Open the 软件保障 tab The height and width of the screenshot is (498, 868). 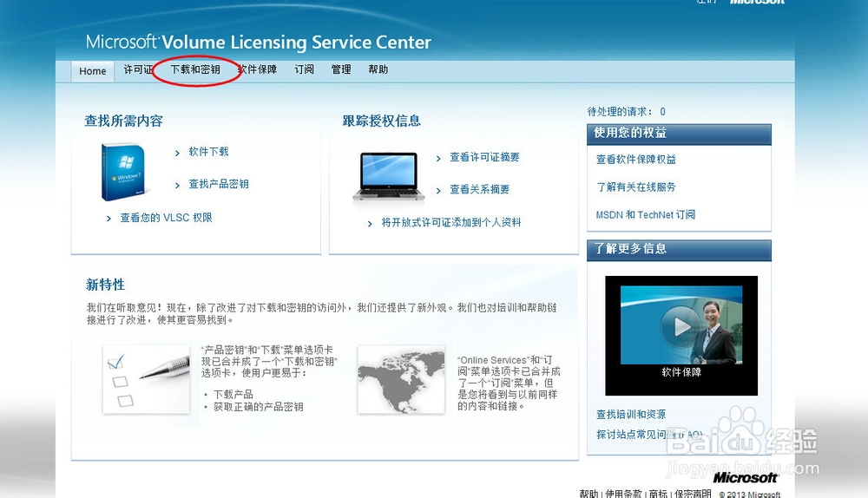pyautogui.click(x=258, y=69)
